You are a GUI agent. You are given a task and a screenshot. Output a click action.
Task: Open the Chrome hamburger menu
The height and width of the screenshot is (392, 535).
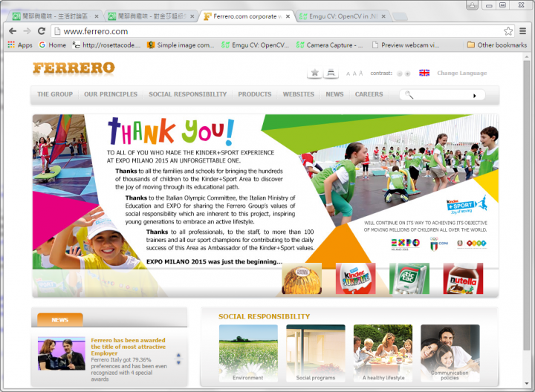(x=522, y=31)
